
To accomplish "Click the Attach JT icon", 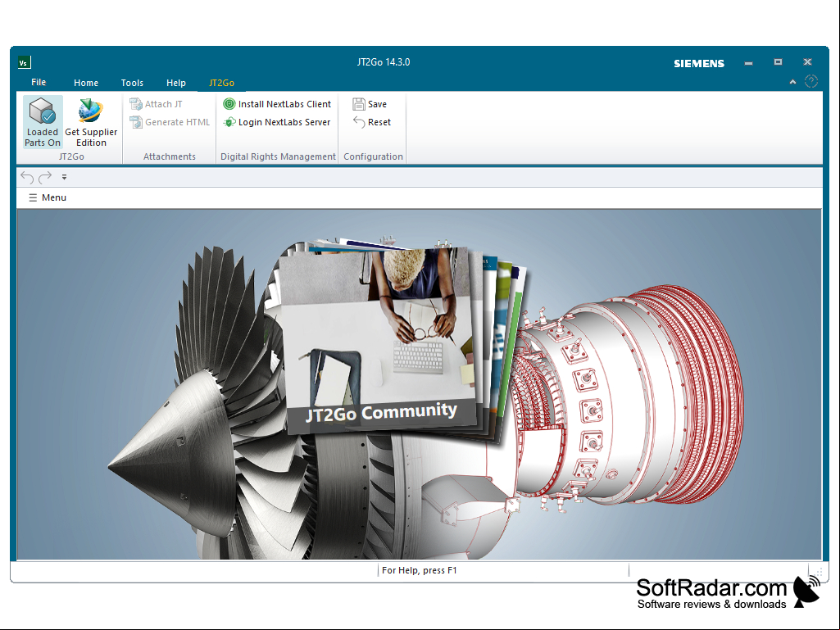I will (x=136, y=104).
